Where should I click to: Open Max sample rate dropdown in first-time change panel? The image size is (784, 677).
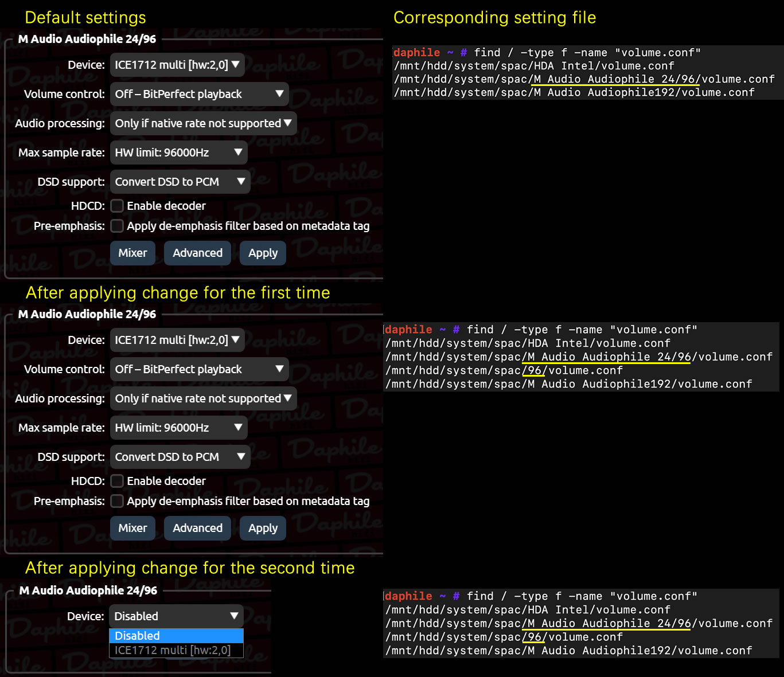tap(178, 428)
